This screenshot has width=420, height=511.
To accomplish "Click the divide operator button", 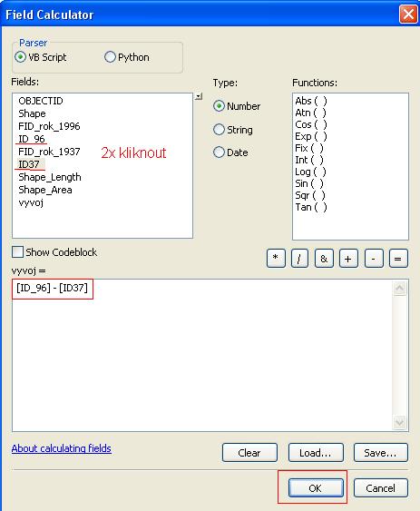I will pos(299,259).
